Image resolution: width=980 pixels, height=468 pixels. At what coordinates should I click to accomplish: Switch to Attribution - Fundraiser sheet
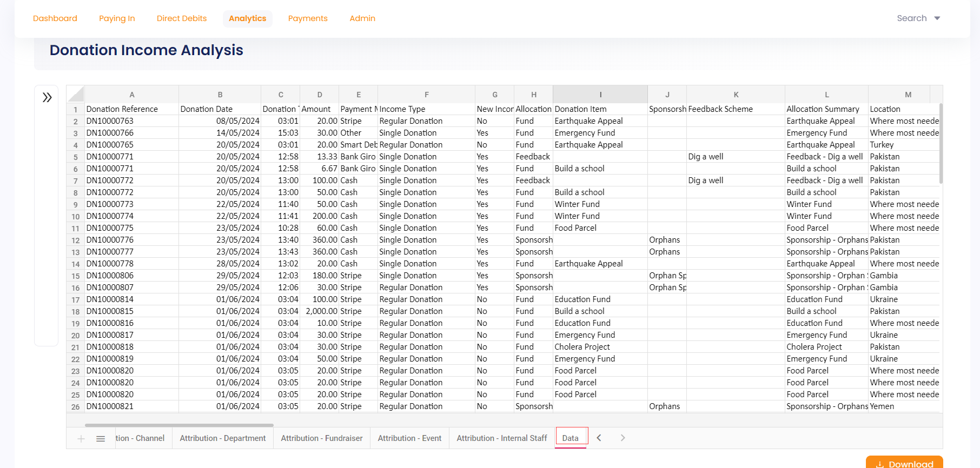coord(322,438)
